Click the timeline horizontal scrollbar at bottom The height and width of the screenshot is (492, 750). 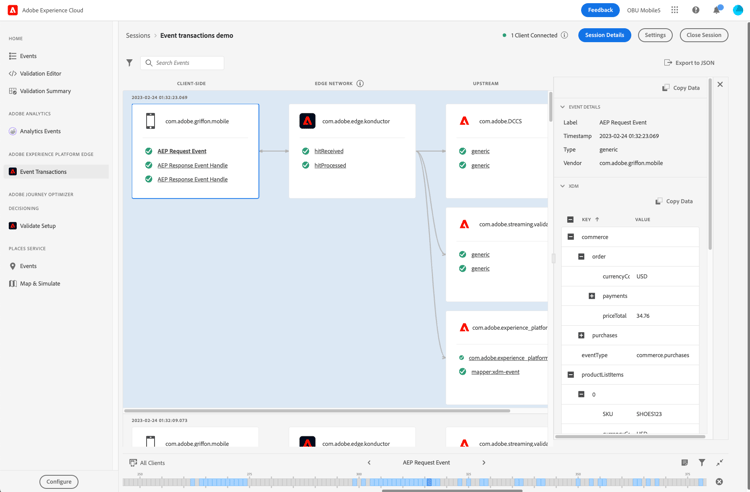pyautogui.click(x=452, y=490)
